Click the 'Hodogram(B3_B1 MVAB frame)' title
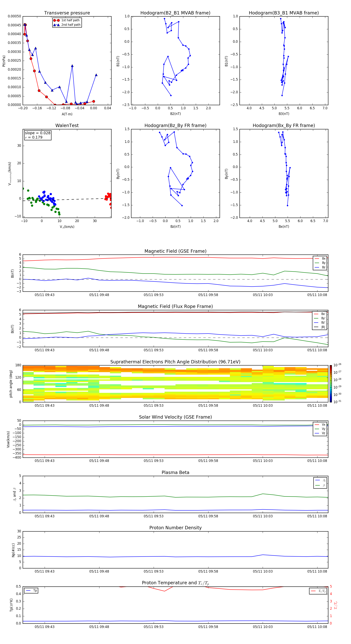The width and height of the screenshot is (351, 644). [284, 13]
